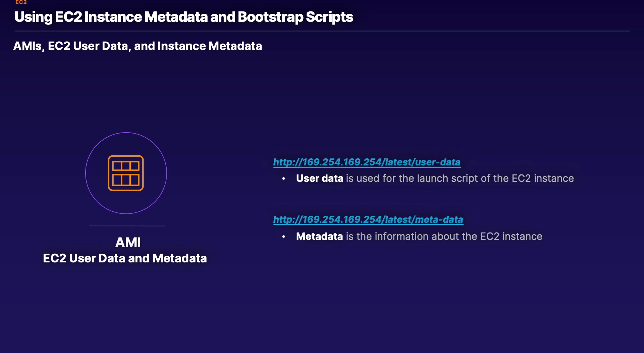Image resolution: width=644 pixels, height=353 pixels.
Task: Click the slide title about Bootstrap Scripts
Action: coord(184,17)
